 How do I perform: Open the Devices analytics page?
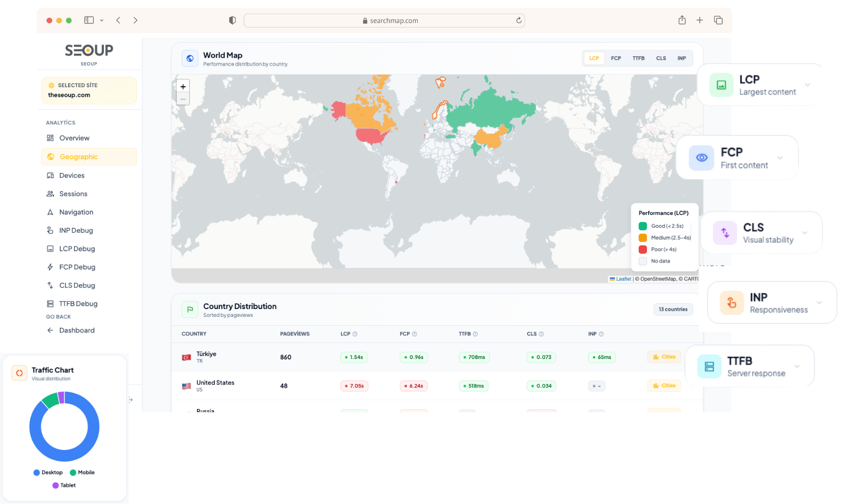[72, 175]
